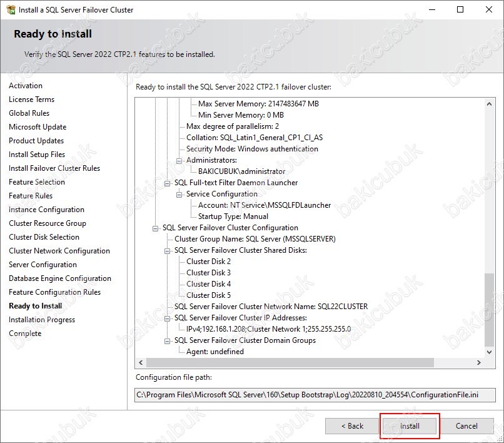Collapse Failover Cluster Domain Groups node

pyautogui.click(x=167, y=340)
